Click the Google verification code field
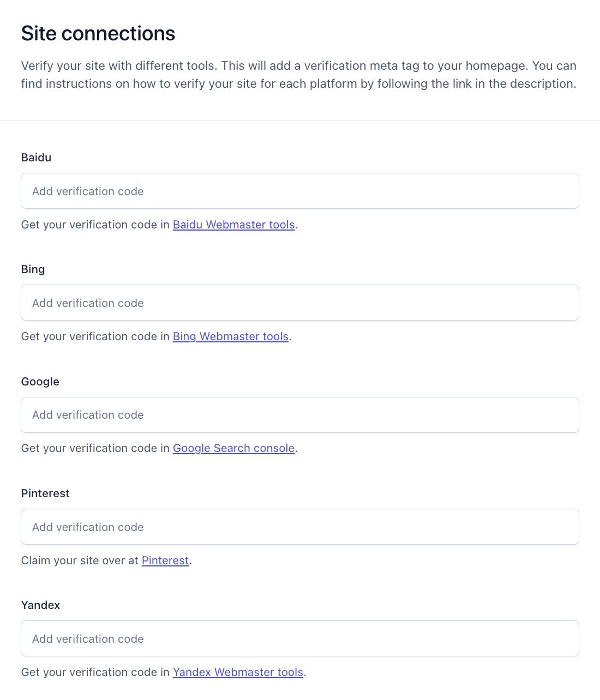The width and height of the screenshot is (600, 700). point(300,415)
